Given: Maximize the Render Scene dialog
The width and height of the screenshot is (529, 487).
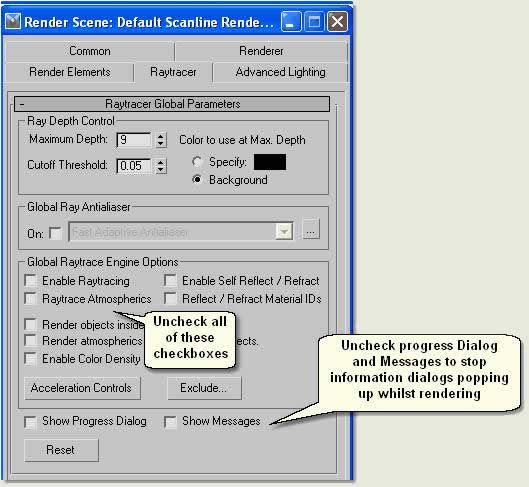Looking at the screenshot, I should [314, 22].
